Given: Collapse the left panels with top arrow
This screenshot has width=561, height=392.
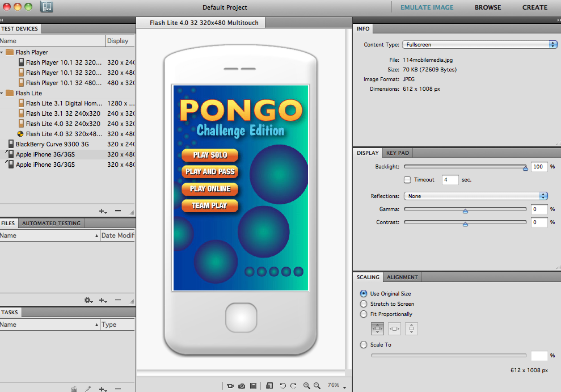Looking at the screenshot, I should [2, 20].
